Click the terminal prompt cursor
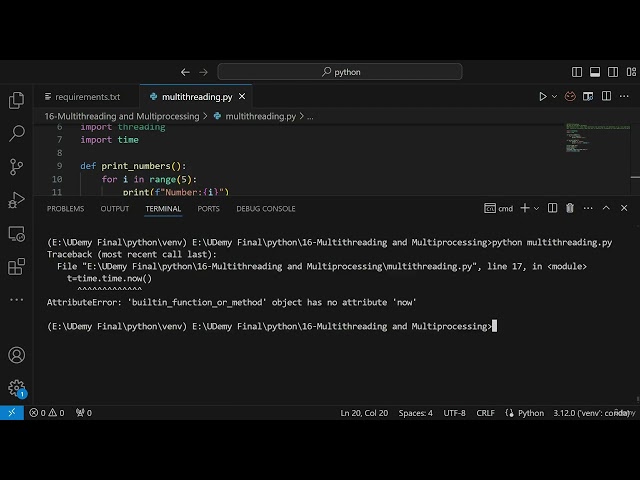This screenshot has height=480, width=640. (x=494, y=326)
